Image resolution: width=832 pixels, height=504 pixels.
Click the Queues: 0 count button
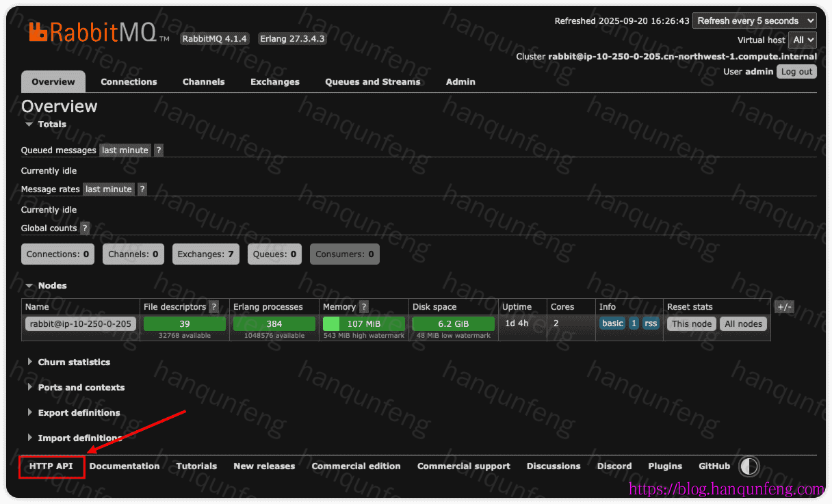[274, 254]
